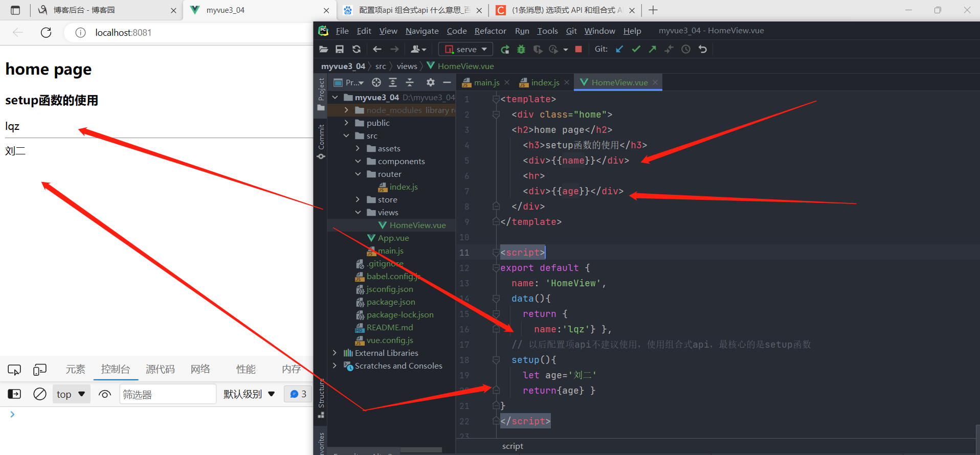The height and width of the screenshot is (455, 980).
Task: Open the 默认级别 log level dropdown
Action: (x=249, y=394)
